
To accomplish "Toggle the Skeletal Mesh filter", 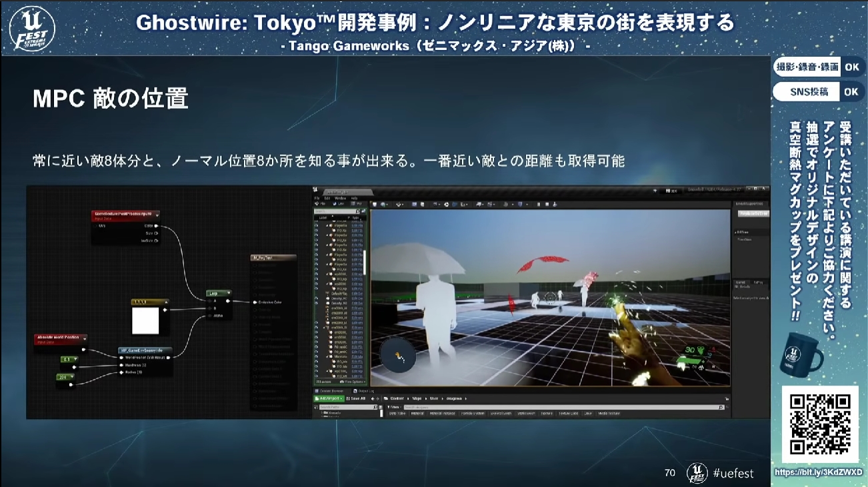I will point(501,414).
